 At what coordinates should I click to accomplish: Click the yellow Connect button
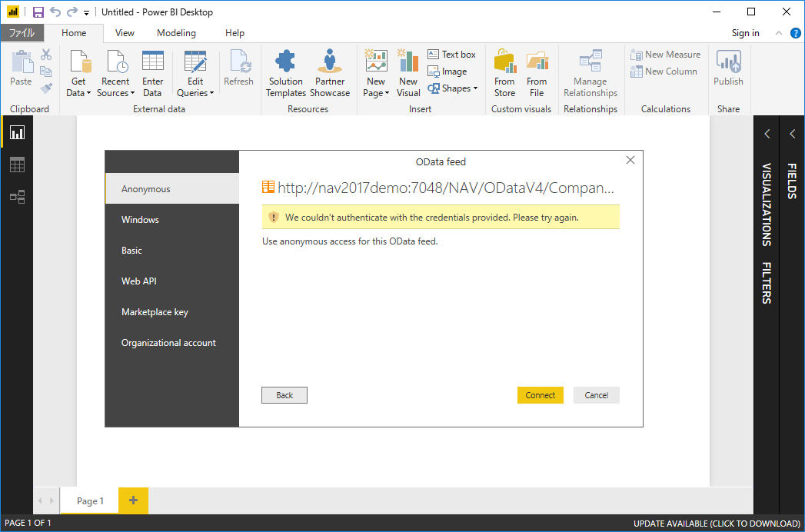pos(540,395)
